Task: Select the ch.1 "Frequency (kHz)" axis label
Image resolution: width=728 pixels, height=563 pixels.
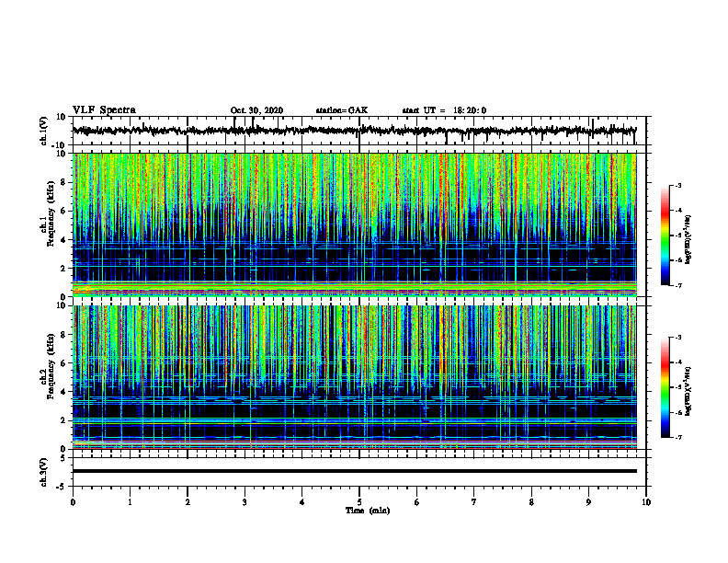Action: click(x=51, y=214)
